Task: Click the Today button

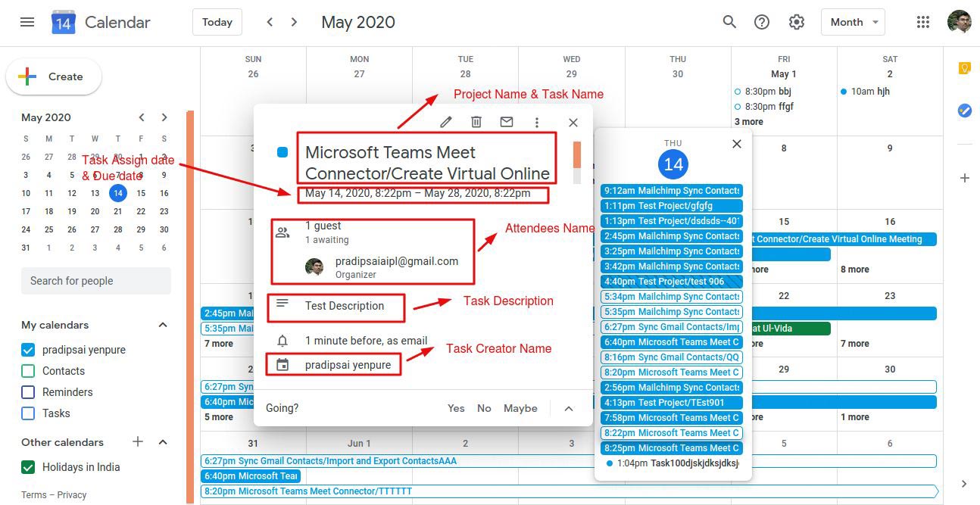Action: pos(217,22)
